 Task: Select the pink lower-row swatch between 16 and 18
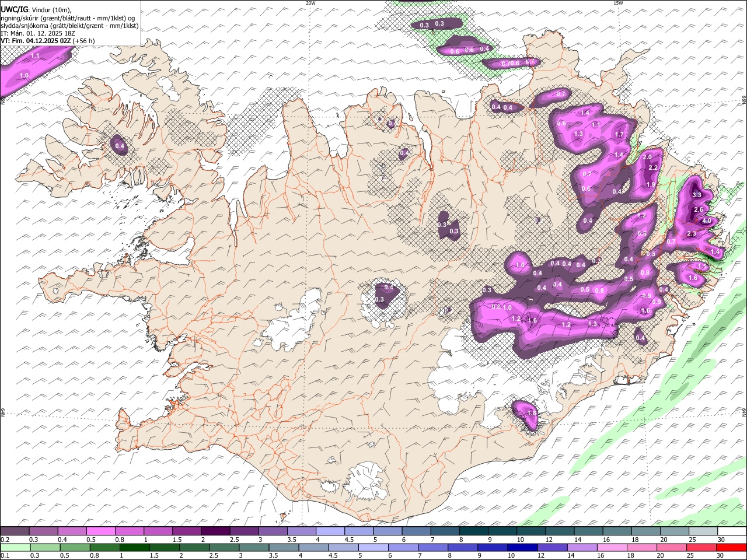point(613,548)
